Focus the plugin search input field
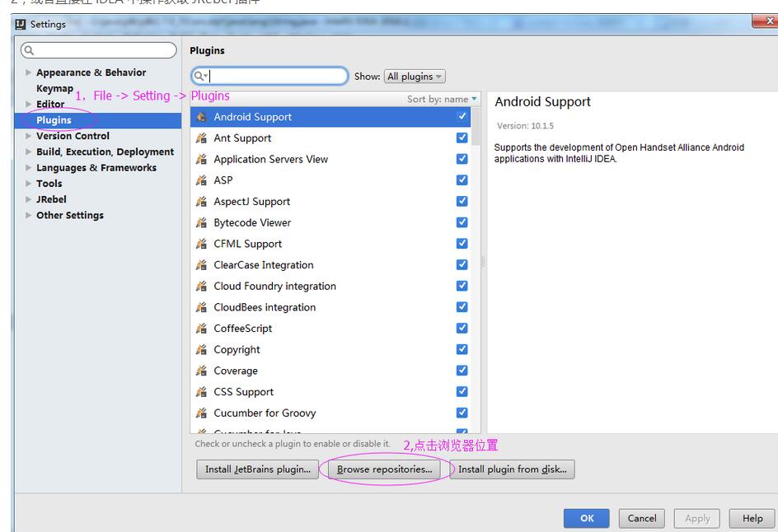 (x=269, y=76)
